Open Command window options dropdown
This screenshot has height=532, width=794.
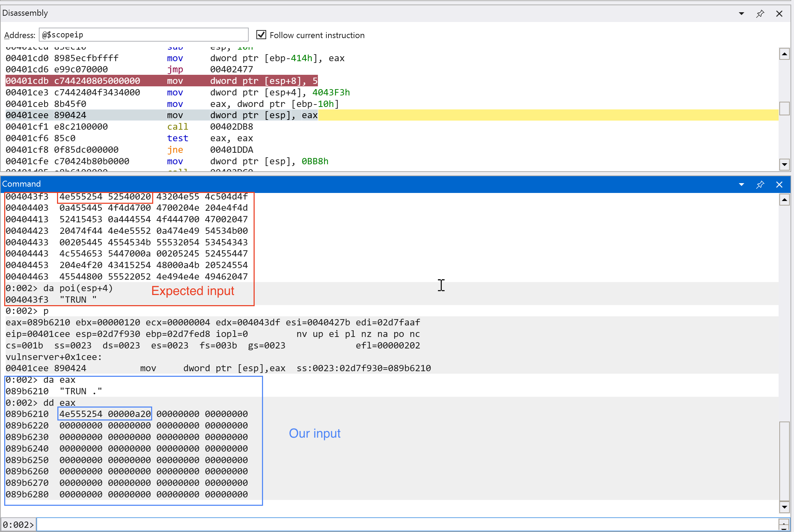741,185
